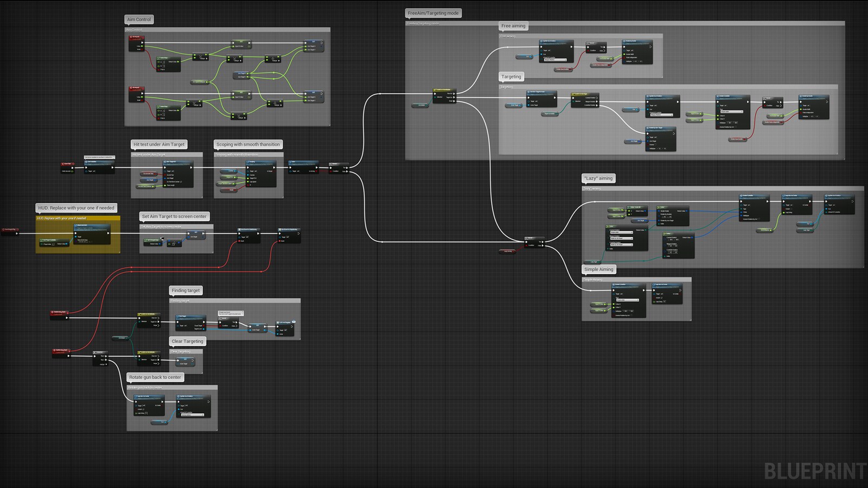The image size is (868, 488).
Task: Click the yellow HUD comment box header
Action: tap(77, 218)
